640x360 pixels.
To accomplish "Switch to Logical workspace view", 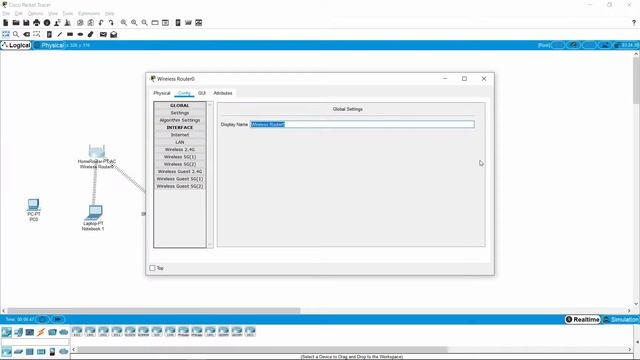I will click(x=16, y=45).
